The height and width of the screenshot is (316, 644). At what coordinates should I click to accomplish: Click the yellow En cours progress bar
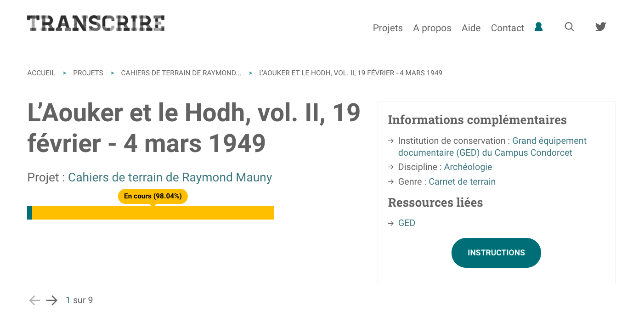tap(153, 213)
